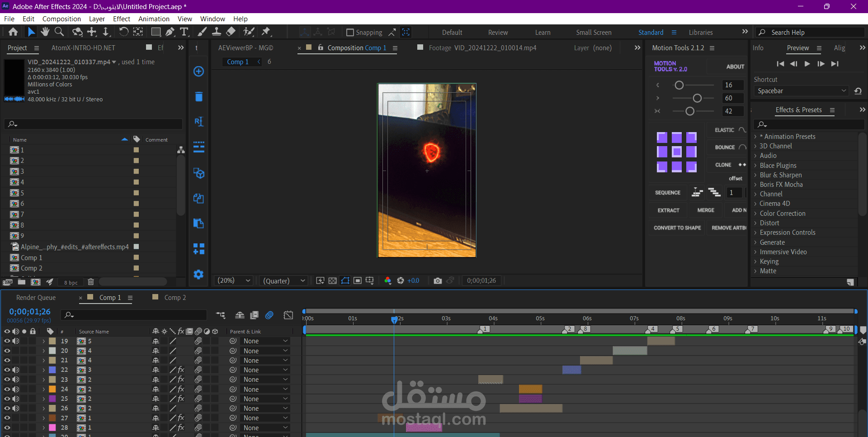Screen dimensions: 868x437
Task: Switch to the Comp 2 timeline tab
Action: coord(175,298)
